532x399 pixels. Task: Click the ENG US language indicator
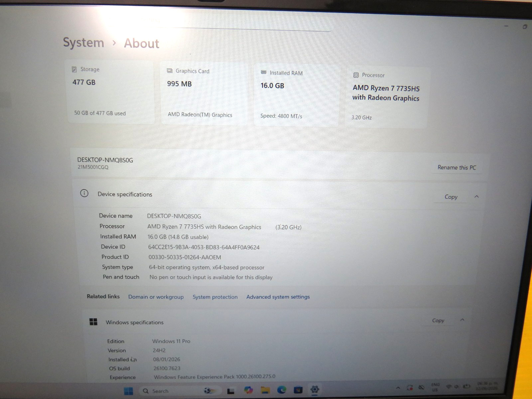click(x=435, y=387)
